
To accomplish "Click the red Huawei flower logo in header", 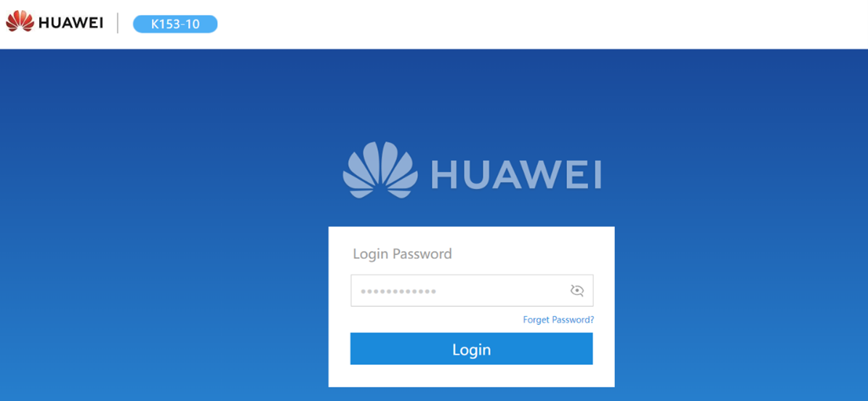I will click(20, 22).
